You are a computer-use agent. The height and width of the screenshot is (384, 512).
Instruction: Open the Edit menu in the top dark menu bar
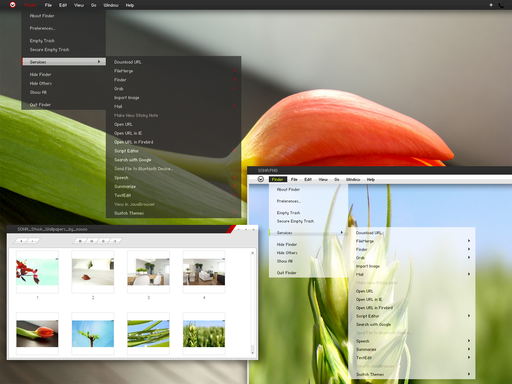63,5
